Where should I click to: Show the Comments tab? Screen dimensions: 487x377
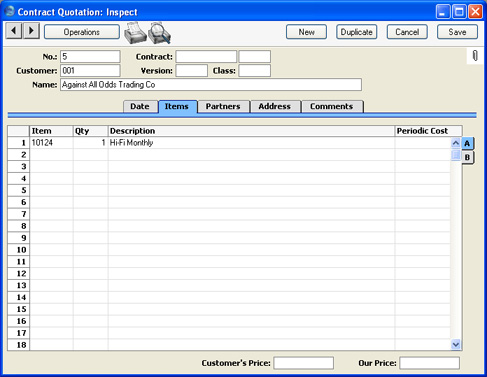(x=332, y=106)
